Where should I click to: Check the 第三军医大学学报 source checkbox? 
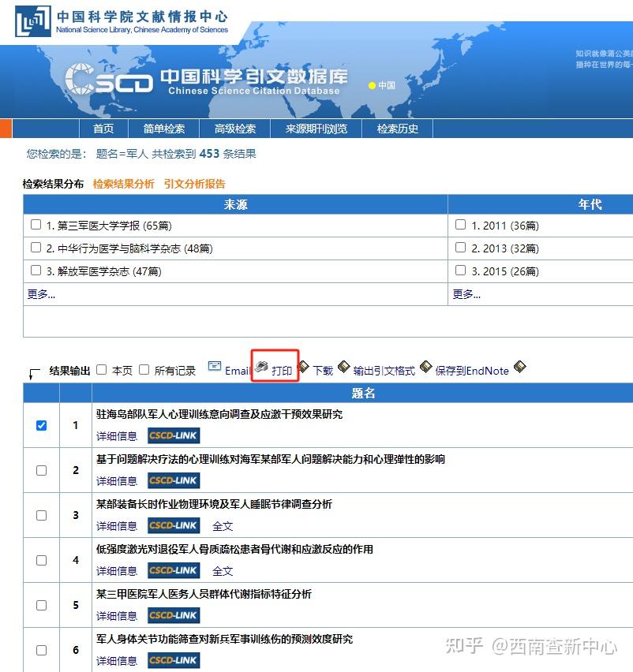(x=36, y=225)
